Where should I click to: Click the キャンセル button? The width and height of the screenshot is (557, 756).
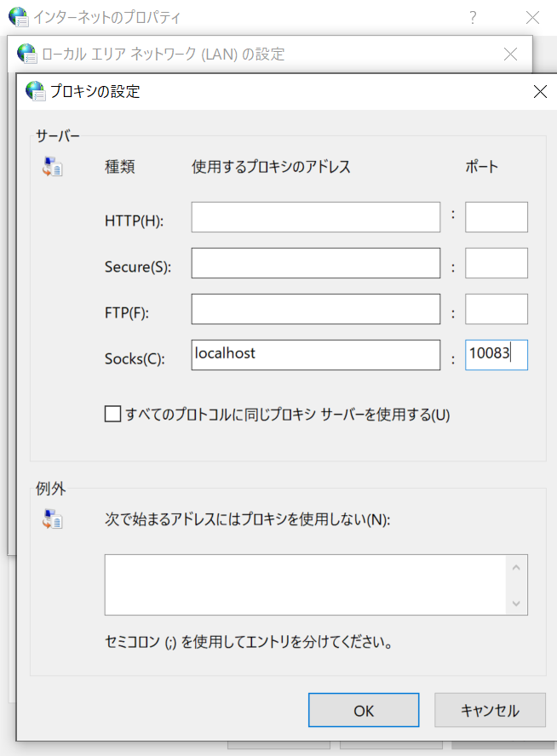490,710
